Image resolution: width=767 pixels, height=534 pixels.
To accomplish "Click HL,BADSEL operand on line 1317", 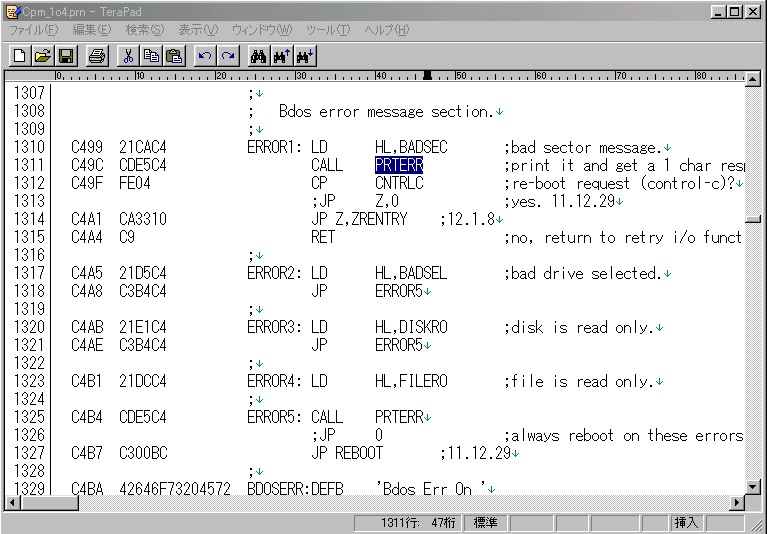I will click(x=411, y=273).
